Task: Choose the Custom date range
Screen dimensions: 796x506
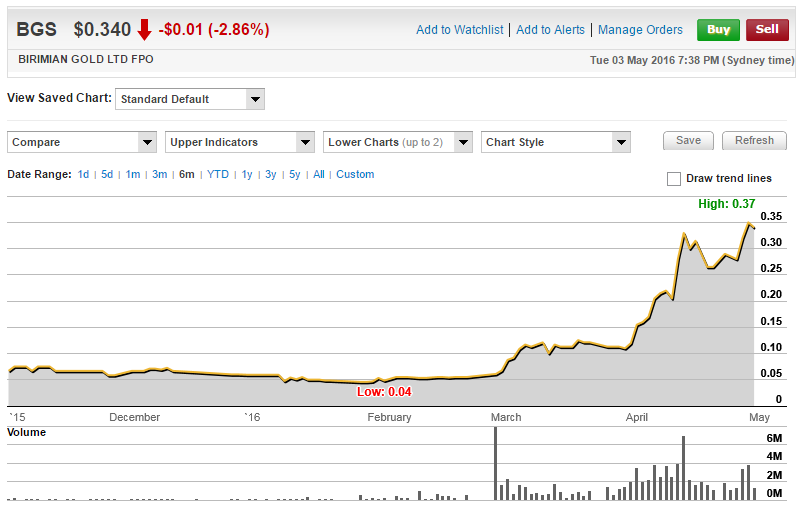Action: [355, 174]
